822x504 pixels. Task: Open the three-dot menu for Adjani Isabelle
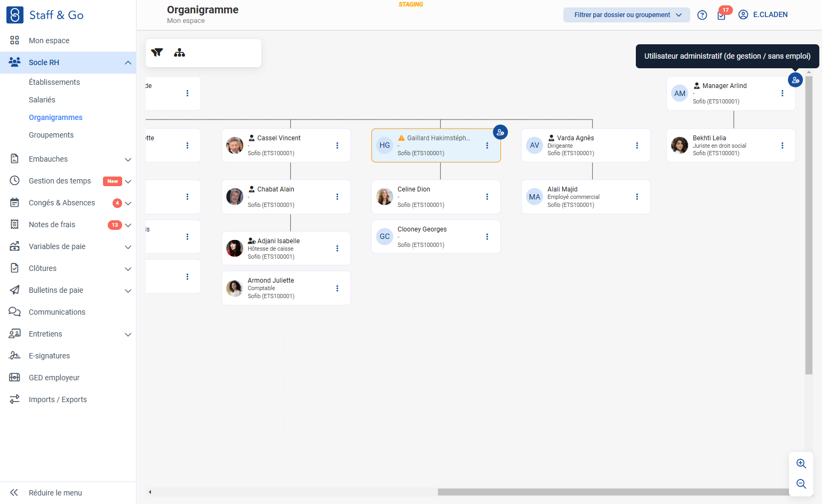(337, 249)
